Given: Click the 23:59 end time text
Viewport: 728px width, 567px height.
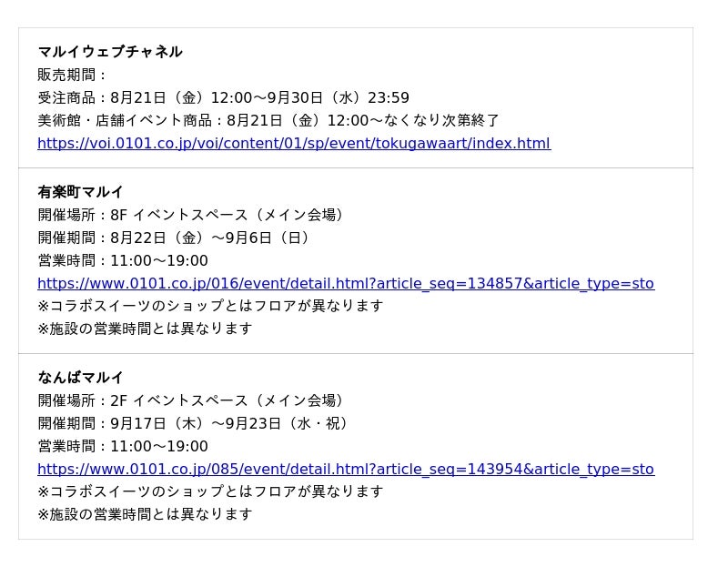Looking at the screenshot, I should pos(389,97).
